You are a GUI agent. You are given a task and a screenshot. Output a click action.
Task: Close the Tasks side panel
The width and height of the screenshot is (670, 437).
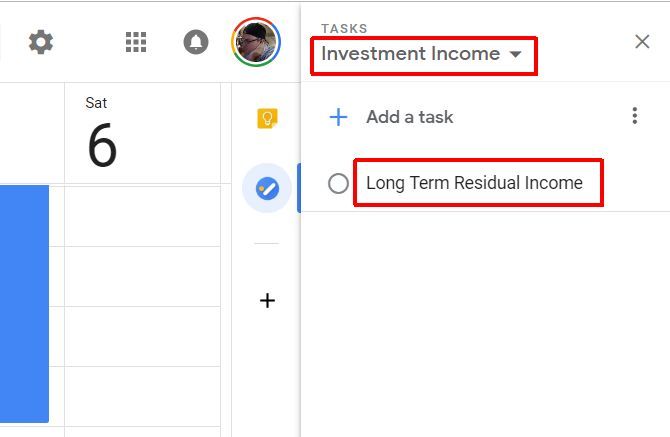[x=642, y=41]
